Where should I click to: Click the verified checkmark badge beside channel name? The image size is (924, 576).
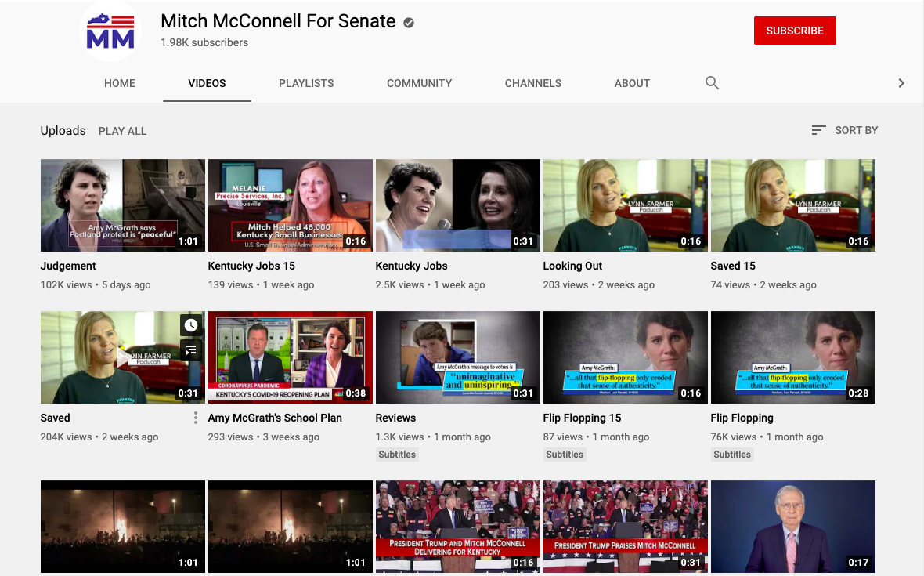coord(409,23)
